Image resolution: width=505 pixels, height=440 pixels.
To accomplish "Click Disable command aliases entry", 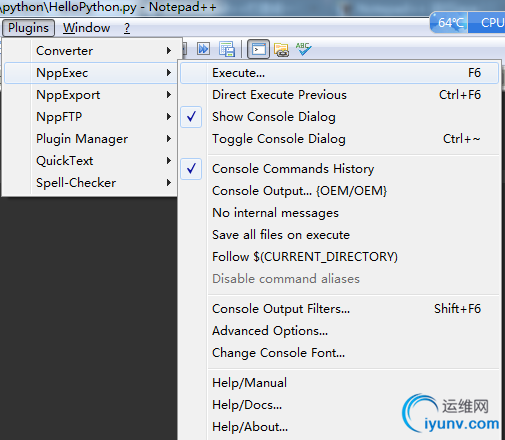I will [x=339, y=279].
